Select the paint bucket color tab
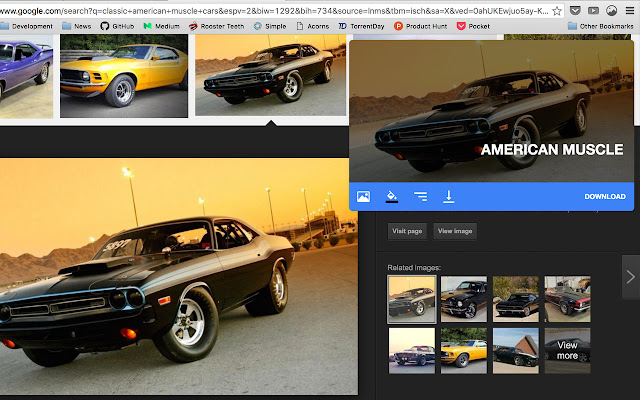This screenshot has height=400, width=640. point(392,196)
